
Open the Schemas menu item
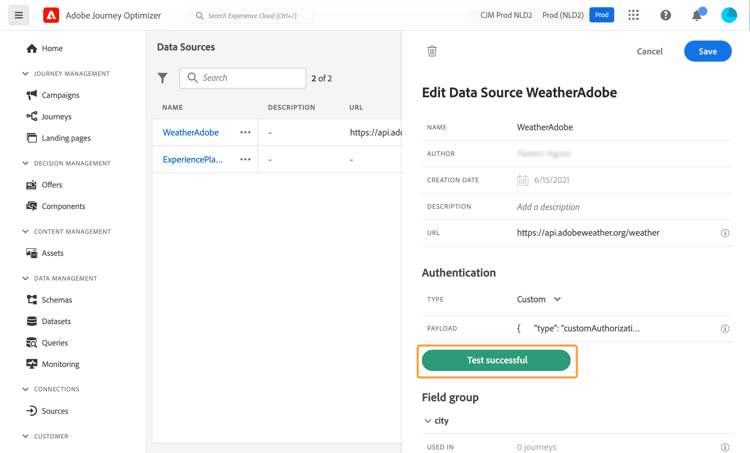[56, 300]
